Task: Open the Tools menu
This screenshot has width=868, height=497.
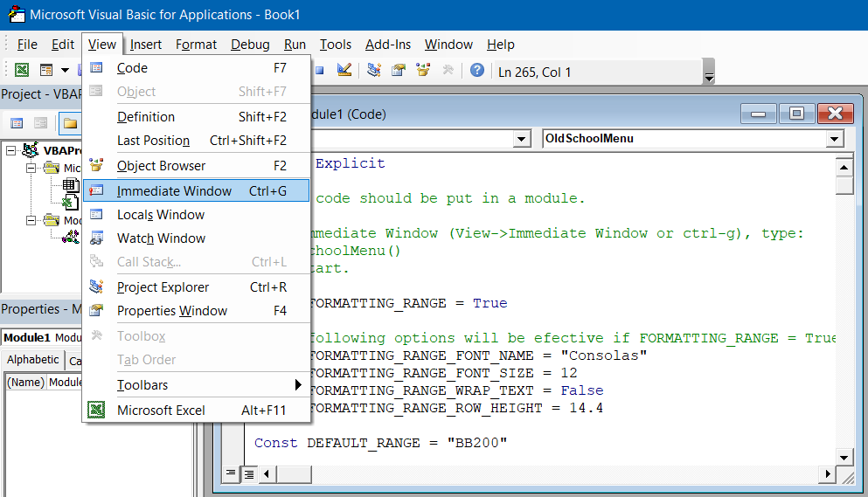Action: point(336,45)
